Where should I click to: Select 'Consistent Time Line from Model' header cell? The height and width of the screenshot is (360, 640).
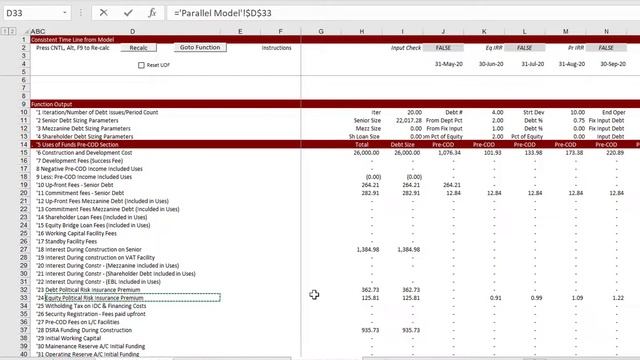[x=72, y=40]
